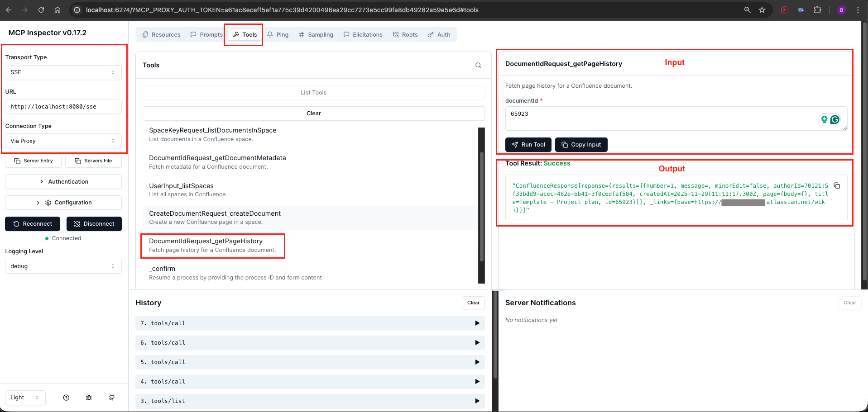The height and width of the screenshot is (412, 868).
Task: Click the Reconnect button
Action: click(32, 223)
